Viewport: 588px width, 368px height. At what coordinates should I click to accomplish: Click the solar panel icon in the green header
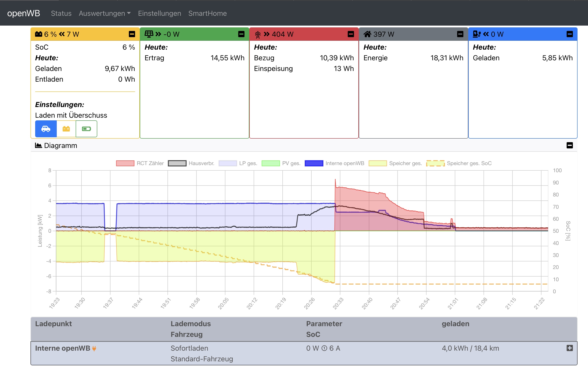149,34
